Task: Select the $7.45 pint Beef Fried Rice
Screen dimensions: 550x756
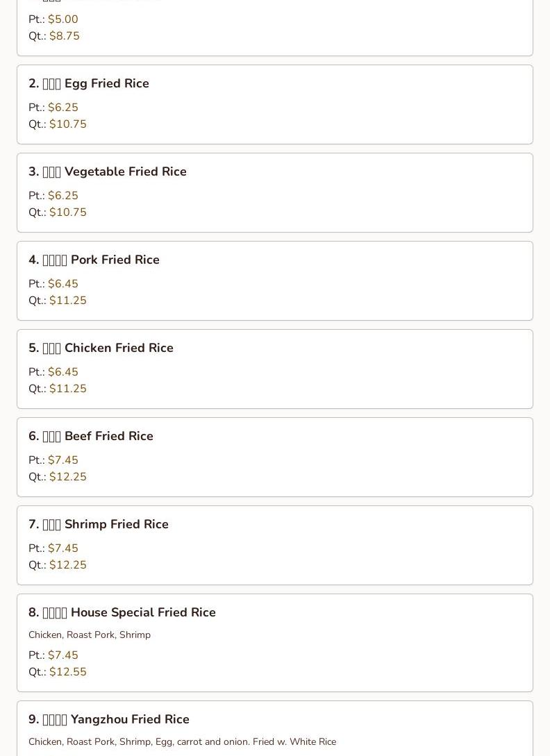Action: pyautogui.click(x=62, y=460)
